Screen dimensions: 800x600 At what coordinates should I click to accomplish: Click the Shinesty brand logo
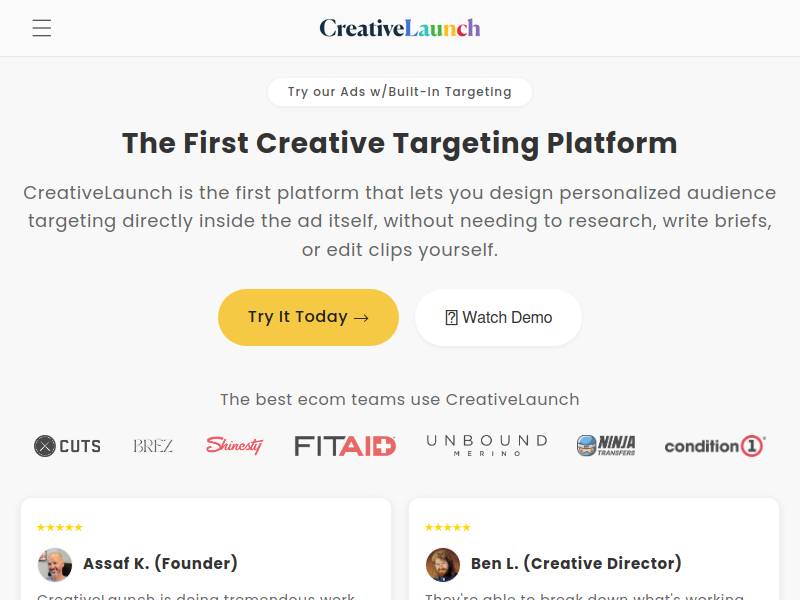235,445
